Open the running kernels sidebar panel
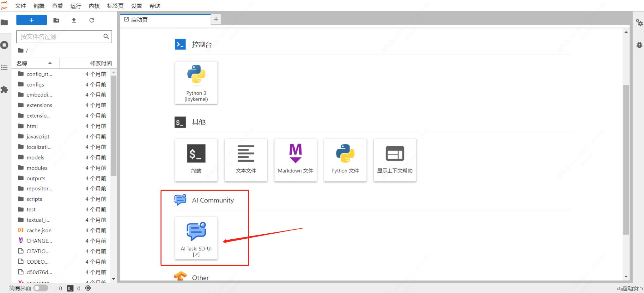This screenshot has width=644, height=293. pos(4,45)
